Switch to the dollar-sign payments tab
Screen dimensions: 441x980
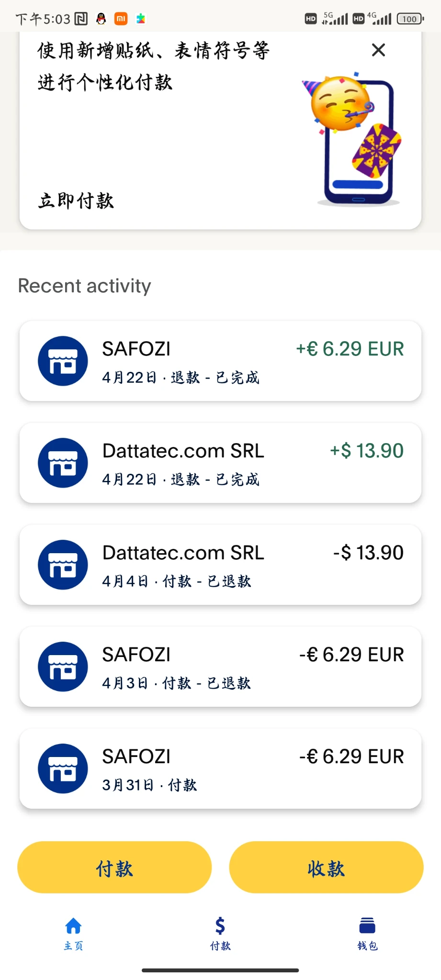click(220, 933)
